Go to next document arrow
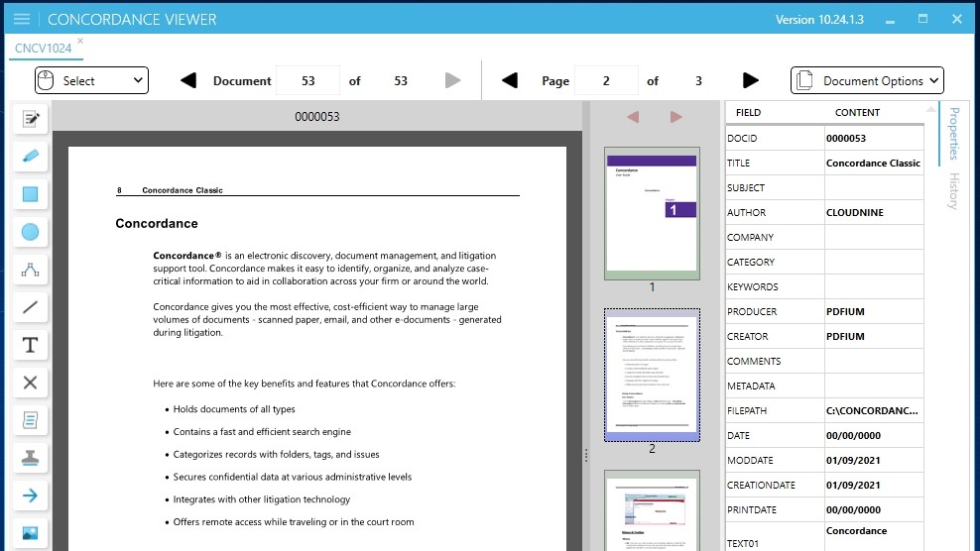The height and width of the screenshot is (551, 980). click(452, 80)
